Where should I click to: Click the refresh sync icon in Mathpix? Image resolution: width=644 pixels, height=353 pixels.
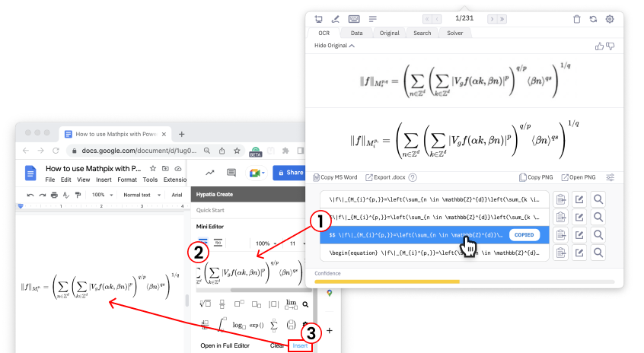coord(593,19)
